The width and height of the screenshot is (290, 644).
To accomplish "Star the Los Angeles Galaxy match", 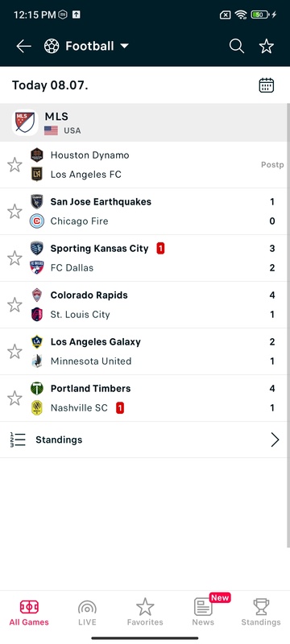I will point(14,352).
